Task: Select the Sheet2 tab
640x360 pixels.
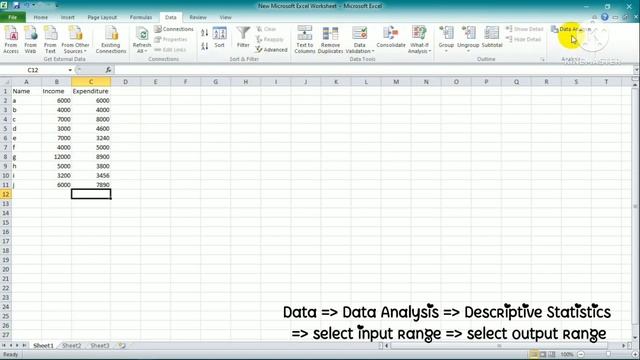Action: pyautogui.click(x=71, y=346)
